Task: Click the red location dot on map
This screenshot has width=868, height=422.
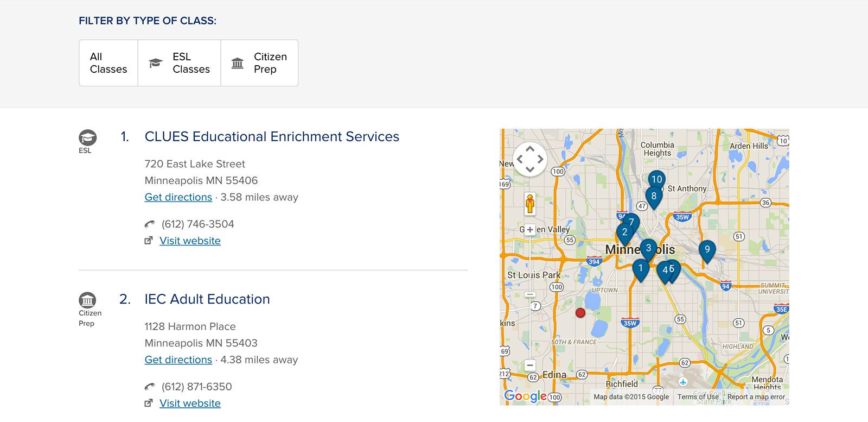Action: [x=580, y=313]
